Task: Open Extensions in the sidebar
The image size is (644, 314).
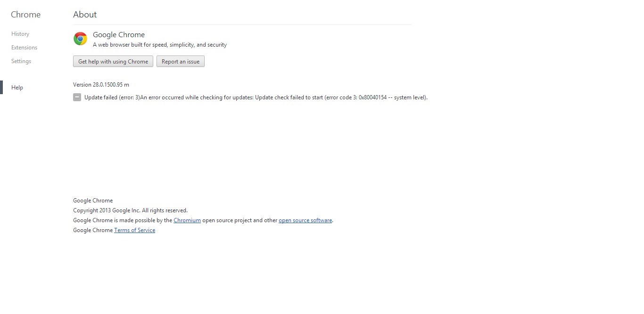Action: (x=24, y=48)
